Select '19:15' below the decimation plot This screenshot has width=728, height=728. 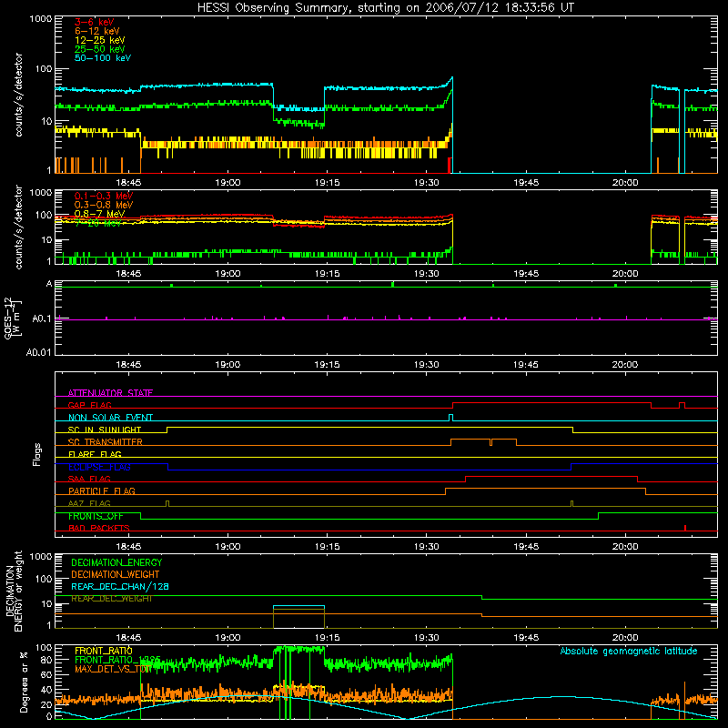coord(328,638)
